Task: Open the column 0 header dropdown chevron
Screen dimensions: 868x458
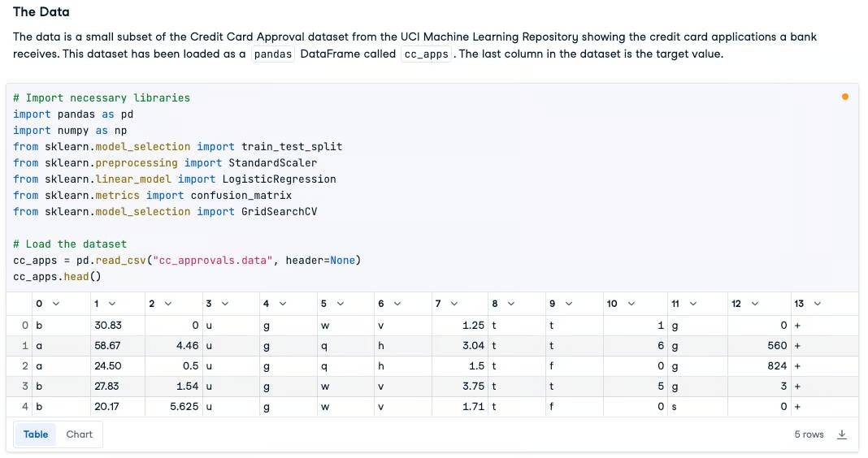Action: [x=56, y=304]
